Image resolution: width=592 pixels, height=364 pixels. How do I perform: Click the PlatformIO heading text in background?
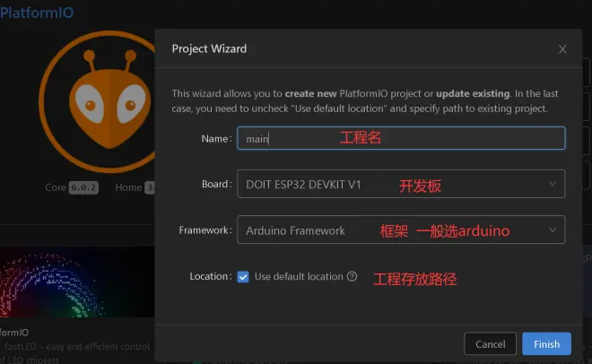(37, 13)
